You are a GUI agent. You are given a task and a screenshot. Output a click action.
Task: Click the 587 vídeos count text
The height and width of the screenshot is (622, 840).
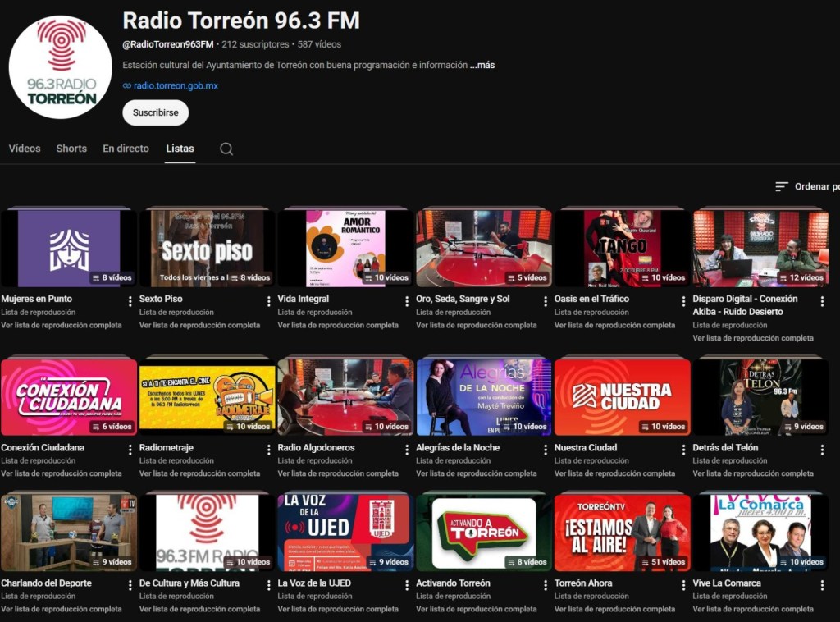319,44
